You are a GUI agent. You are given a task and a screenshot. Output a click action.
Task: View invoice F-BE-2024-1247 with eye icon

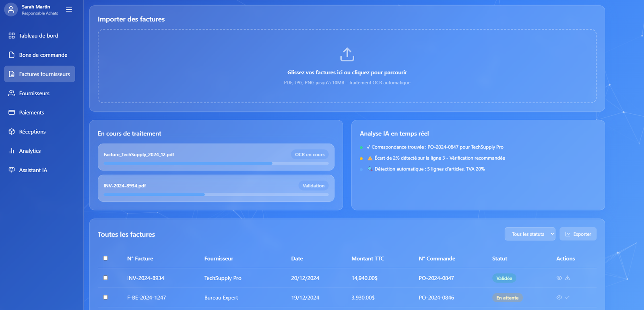[x=559, y=298]
